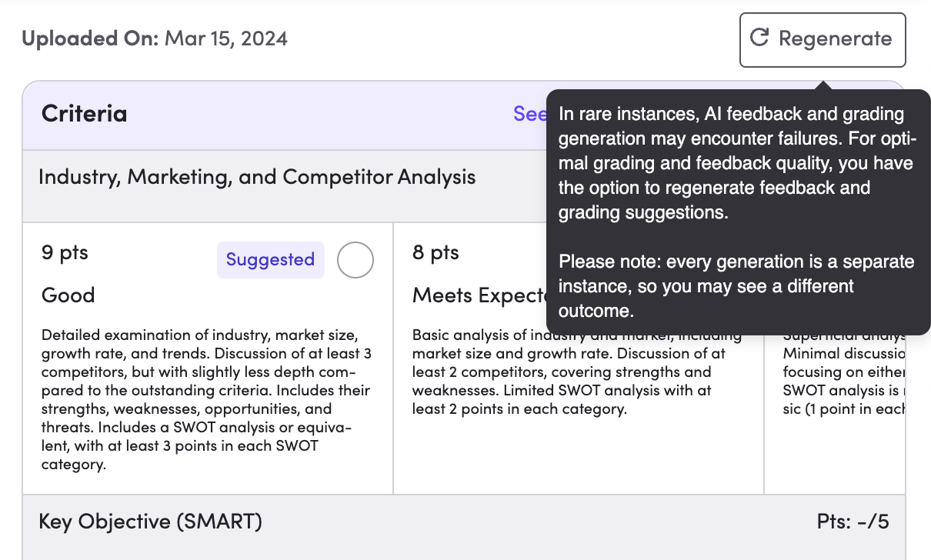Click the Uploaded On date Mar 15, 2024
This screenshot has width=931, height=560.
click(225, 38)
